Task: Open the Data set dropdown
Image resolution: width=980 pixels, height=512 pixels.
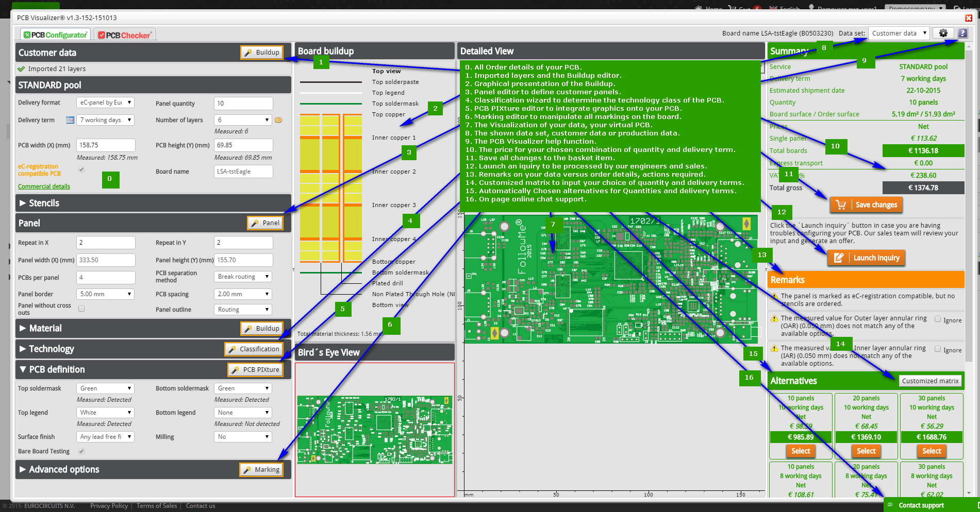Action: click(899, 32)
